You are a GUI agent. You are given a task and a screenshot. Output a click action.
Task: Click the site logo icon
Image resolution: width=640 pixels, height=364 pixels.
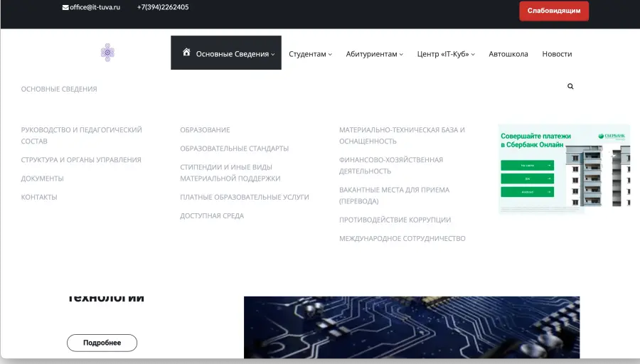107,52
